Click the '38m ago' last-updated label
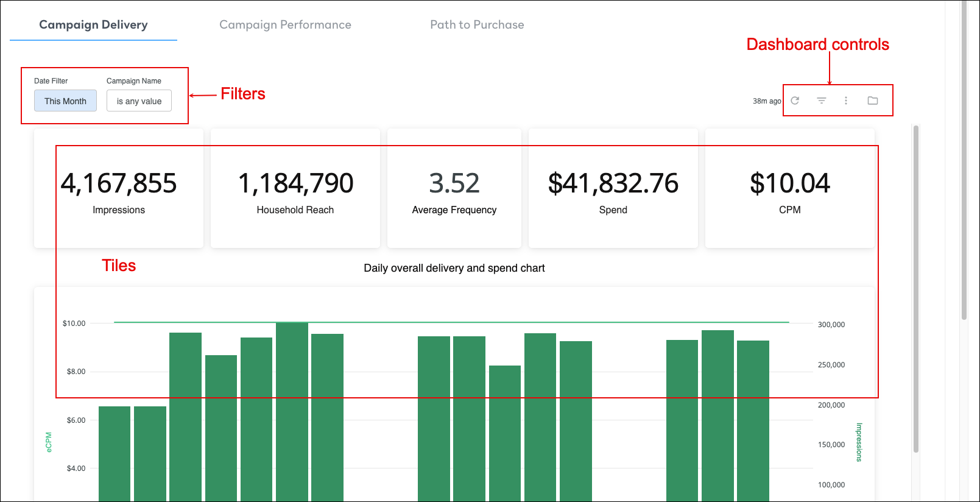Screen dimensions: 980x502 [x=767, y=101]
